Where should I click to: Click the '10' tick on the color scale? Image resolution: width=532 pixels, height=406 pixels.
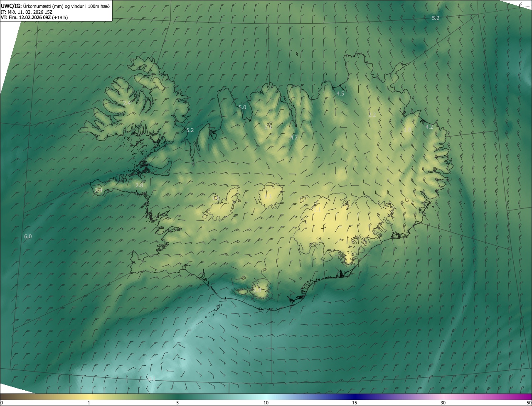[266, 403]
